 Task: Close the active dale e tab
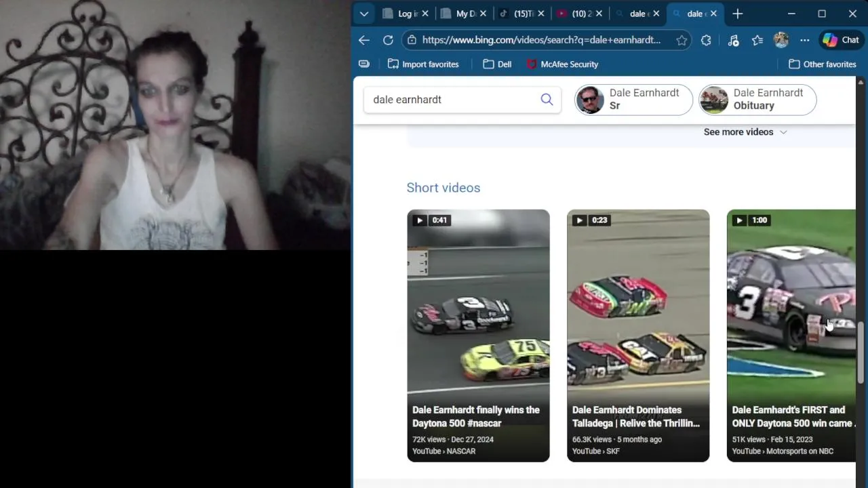(714, 14)
